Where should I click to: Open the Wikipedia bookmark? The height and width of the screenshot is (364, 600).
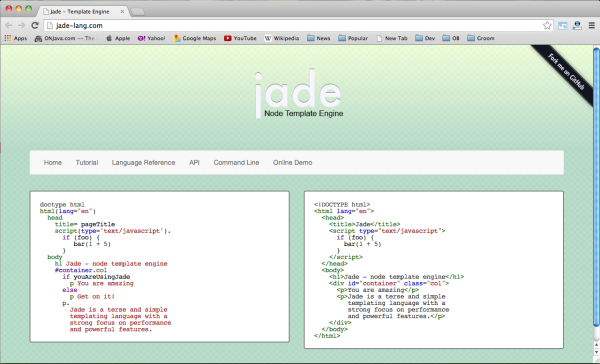click(x=282, y=38)
